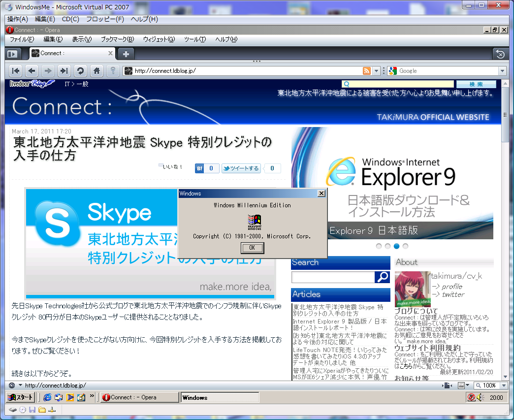Open Opera ウィジェット(G) menu
Image resolution: width=514 pixels, height=420 pixels.
click(x=159, y=39)
